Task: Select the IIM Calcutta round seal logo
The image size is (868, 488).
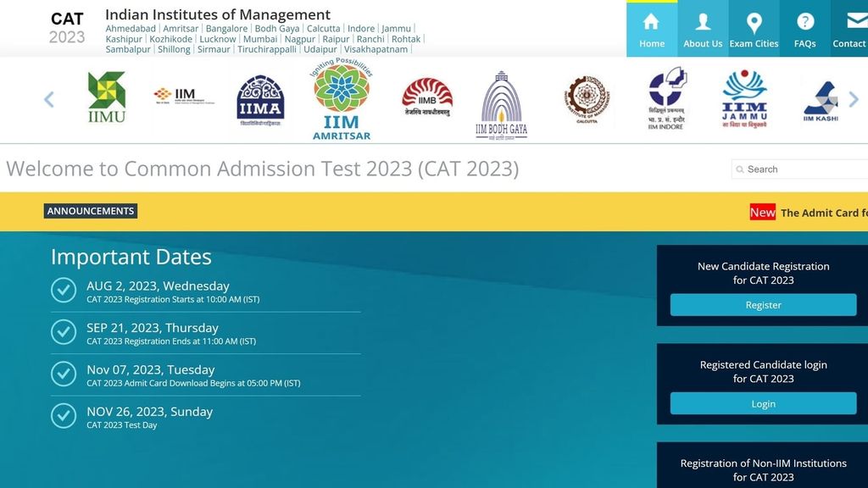Action: coord(587,100)
